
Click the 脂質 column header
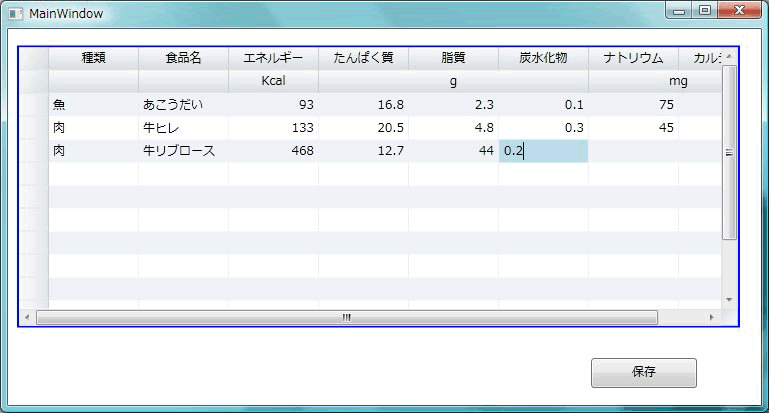(454, 58)
